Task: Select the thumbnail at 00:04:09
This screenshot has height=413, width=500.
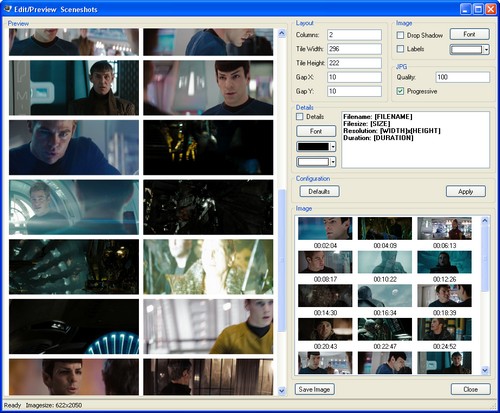Action: (x=385, y=229)
